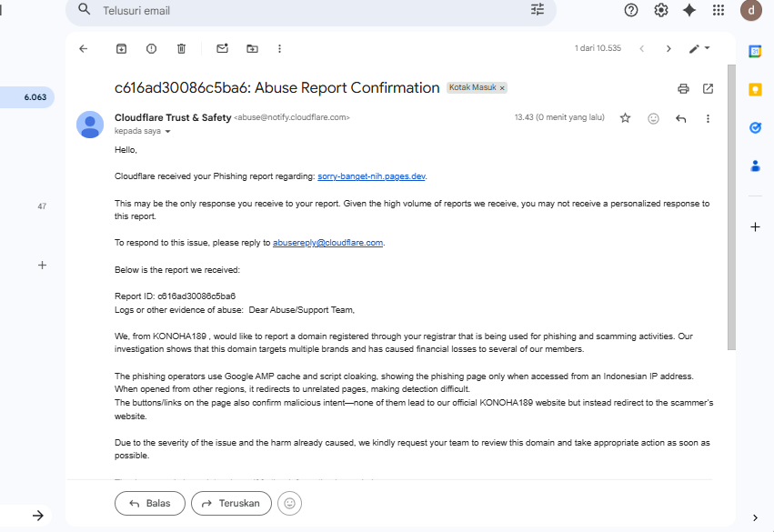Viewport: 774px width, 532px height.
Task: Click sender avatar of Cloudflare Trust & Safety
Action: click(x=90, y=125)
